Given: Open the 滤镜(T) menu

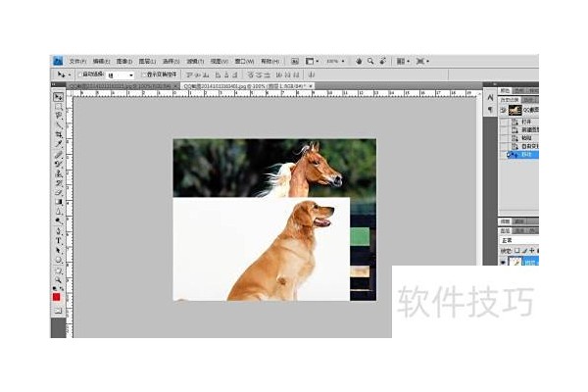Looking at the screenshot, I should click(195, 61).
